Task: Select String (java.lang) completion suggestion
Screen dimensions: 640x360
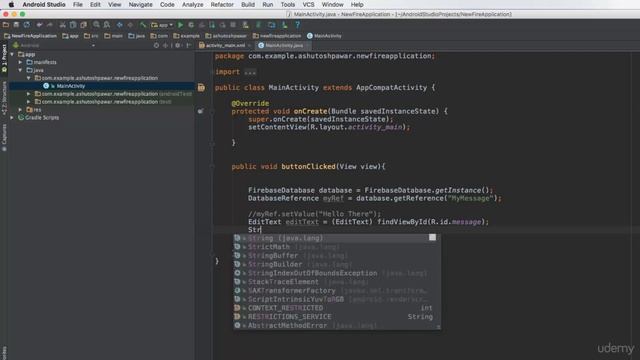Action: coord(337,238)
